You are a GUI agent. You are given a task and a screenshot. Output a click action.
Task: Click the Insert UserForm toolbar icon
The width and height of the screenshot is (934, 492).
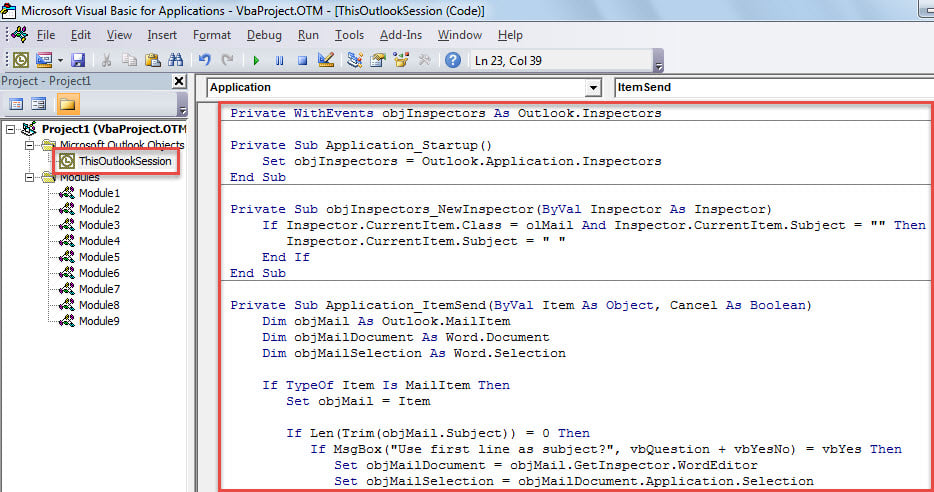tap(44, 60)
